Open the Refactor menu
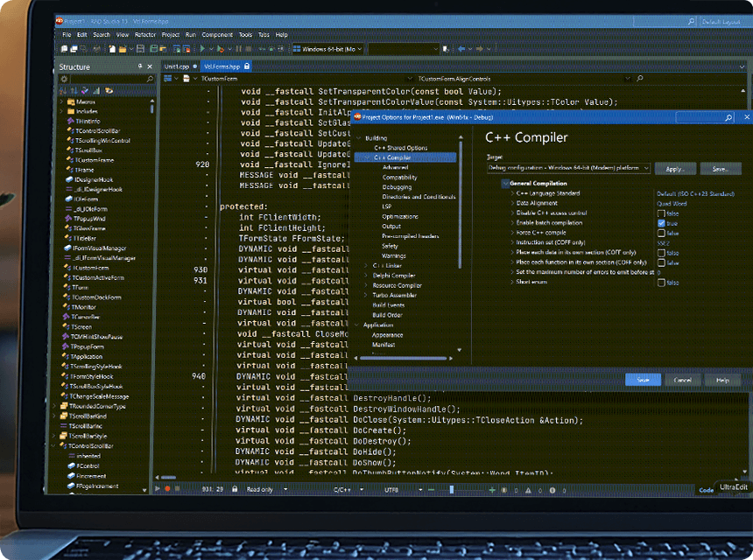753x560 pixels. 144,34
